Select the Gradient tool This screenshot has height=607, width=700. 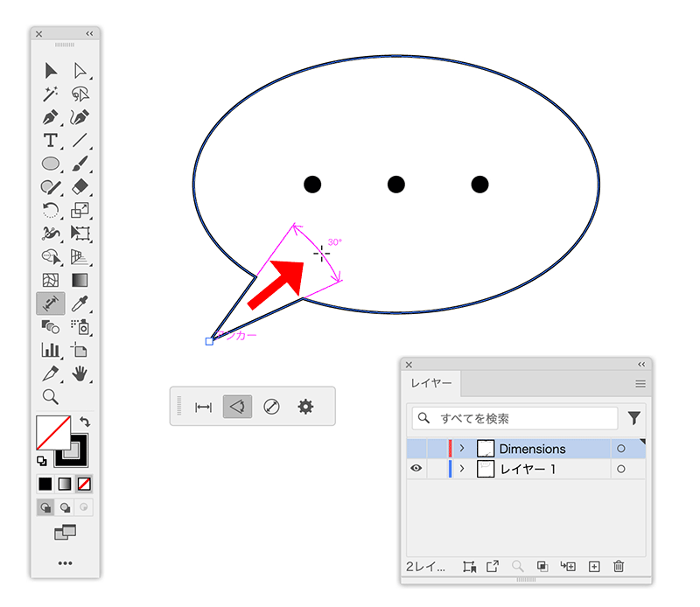click(80, 280)
